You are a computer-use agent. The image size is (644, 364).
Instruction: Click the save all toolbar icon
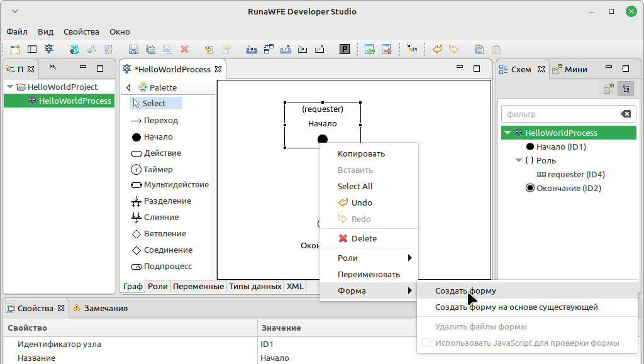150,49
